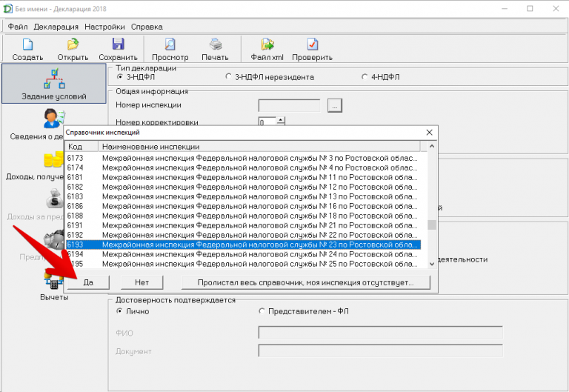Image resolution: width=569 pixels, height=392 pixels.
Task: Increase Номер корректировки with the spinner arrow
Action: click(x=281, y=119)
